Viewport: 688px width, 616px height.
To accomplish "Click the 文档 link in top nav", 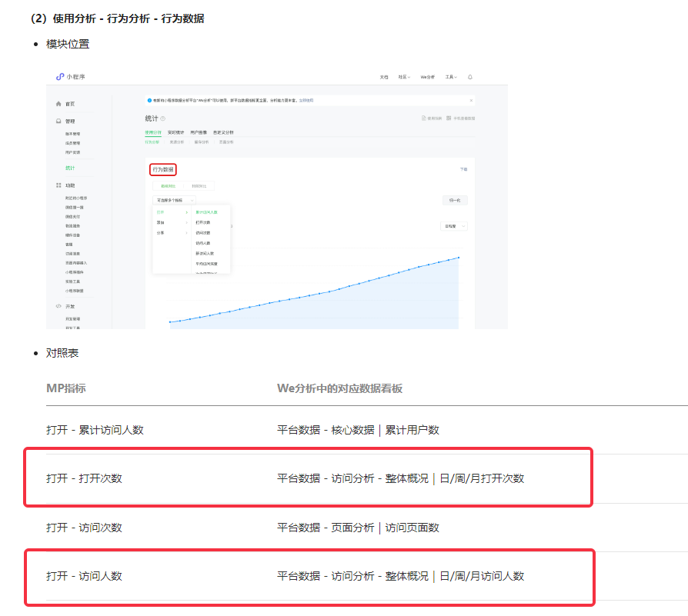I will tap(384, 77).
